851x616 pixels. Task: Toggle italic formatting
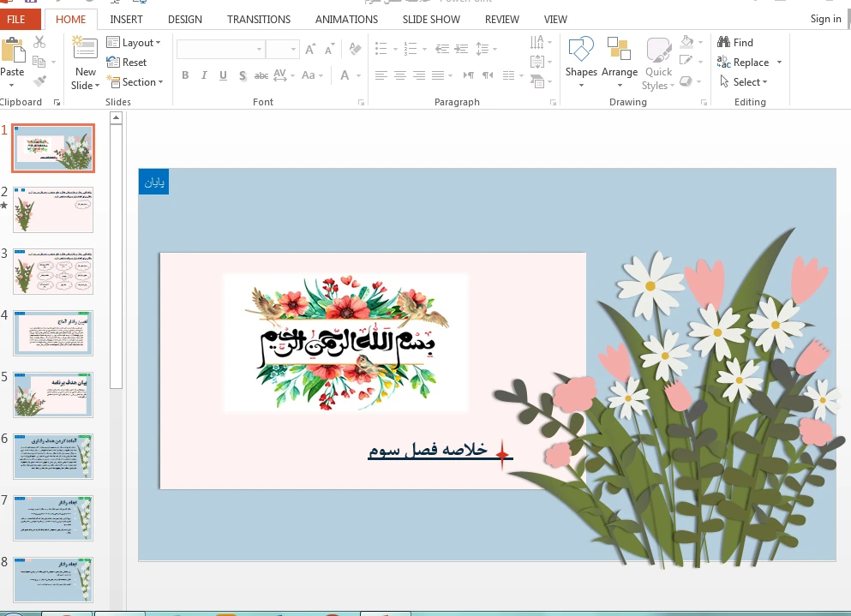click(204, 75)
